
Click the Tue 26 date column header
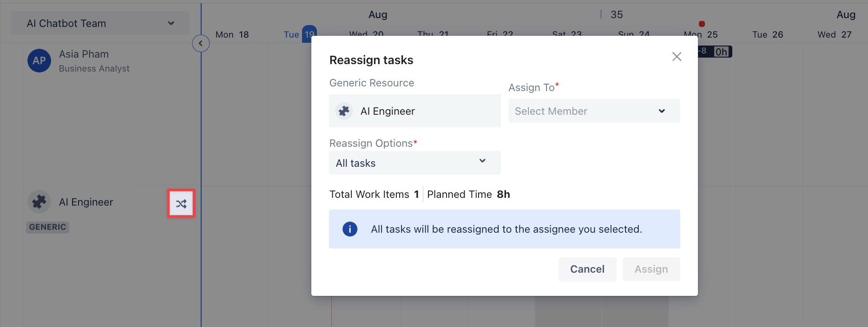(x=768, y=34)
